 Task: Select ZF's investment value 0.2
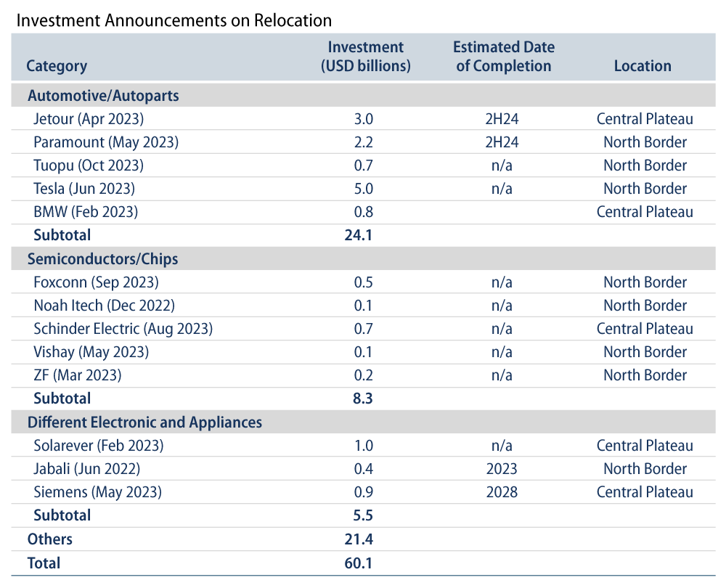[364, 375]
